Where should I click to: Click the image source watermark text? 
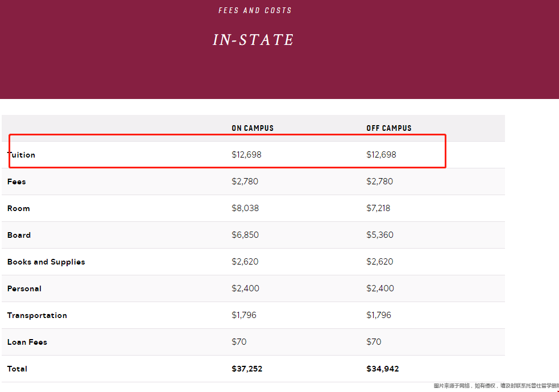point(496,386)
